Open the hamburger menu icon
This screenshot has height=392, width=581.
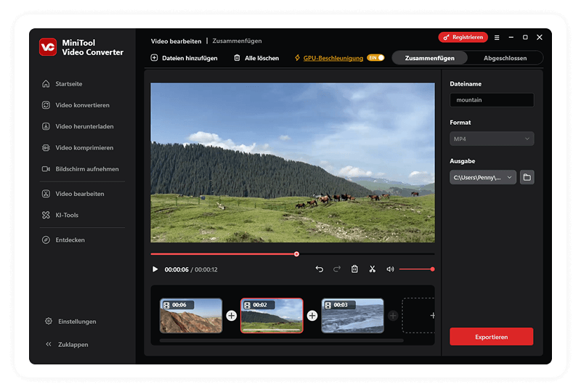pos(497,38)
